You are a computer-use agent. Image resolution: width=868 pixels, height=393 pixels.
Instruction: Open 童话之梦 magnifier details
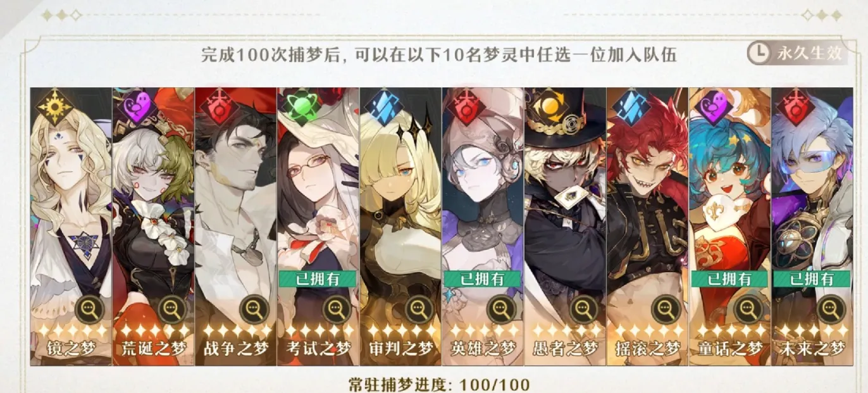point(748,309)
